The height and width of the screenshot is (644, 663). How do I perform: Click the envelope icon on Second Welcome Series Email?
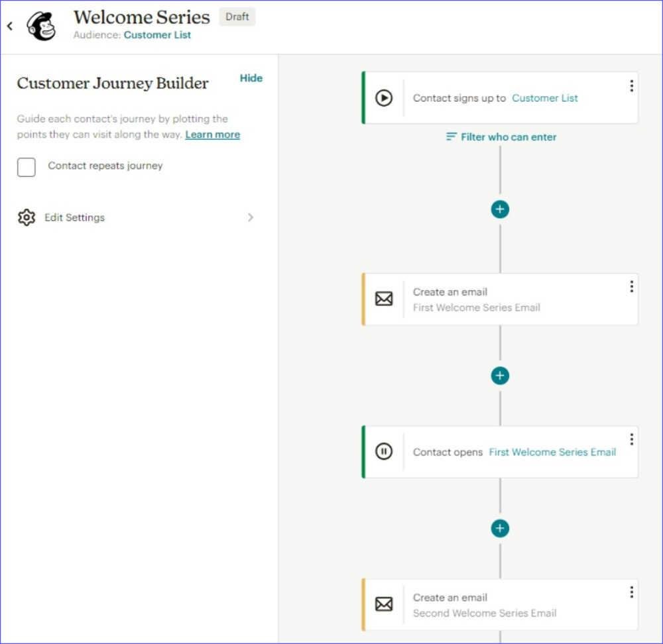click(384, 604)
